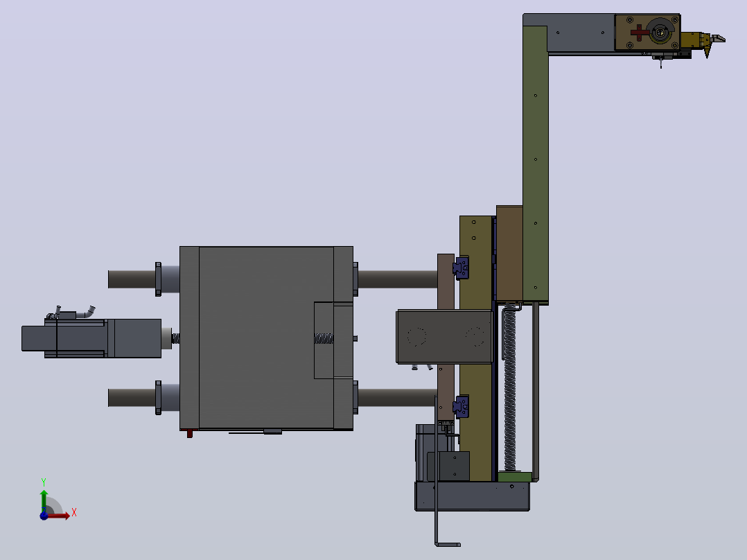The height and width of the screenshot is (560, 747).
Task: Select the upper left rod flange
Action: tap(158, 279)
